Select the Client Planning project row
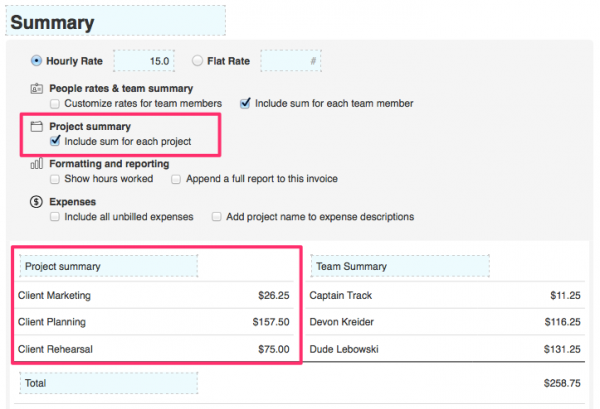The image size is (600, 409). tap(155, 322)
